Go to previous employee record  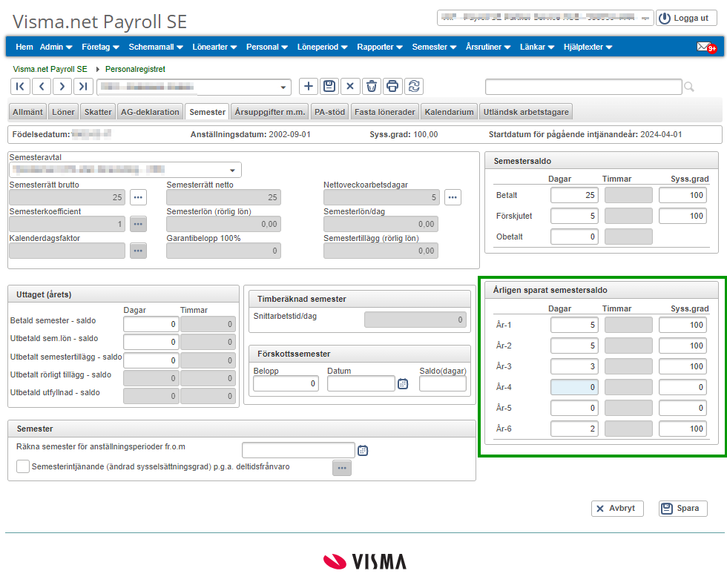click(x=42, y=86)
